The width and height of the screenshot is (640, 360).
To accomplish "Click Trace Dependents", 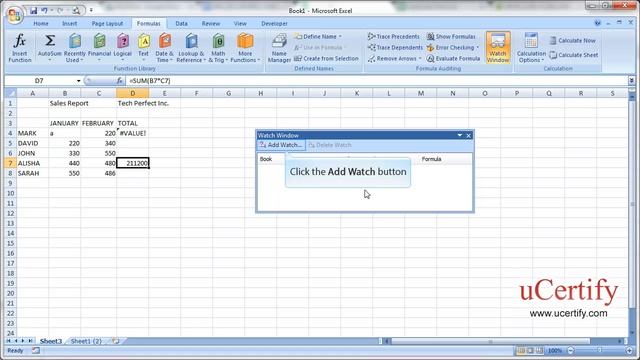I will point(395,47).
